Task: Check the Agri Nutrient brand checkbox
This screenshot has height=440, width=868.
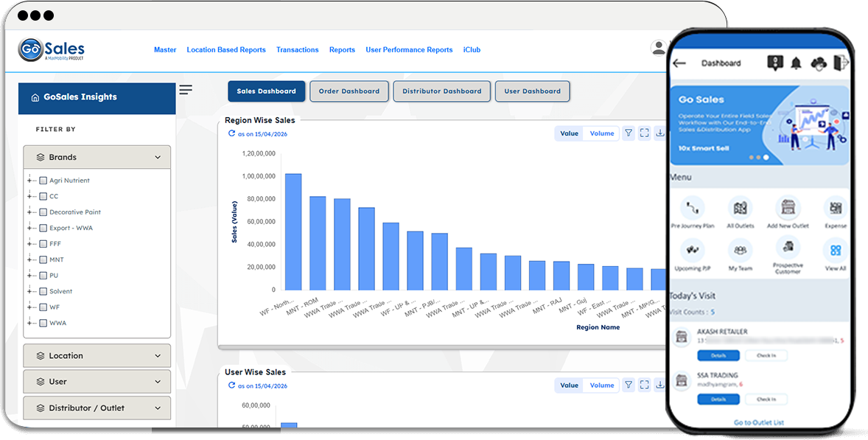Action: coord(43,181)
